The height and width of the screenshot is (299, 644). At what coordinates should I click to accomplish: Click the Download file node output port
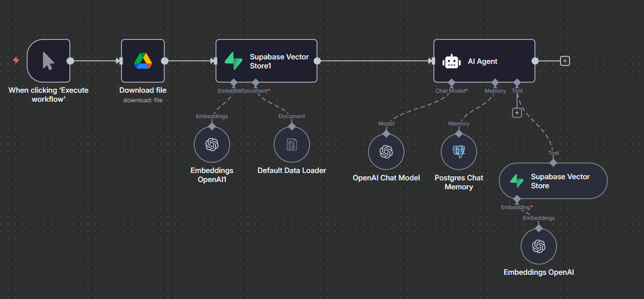(x=165, y=60)
